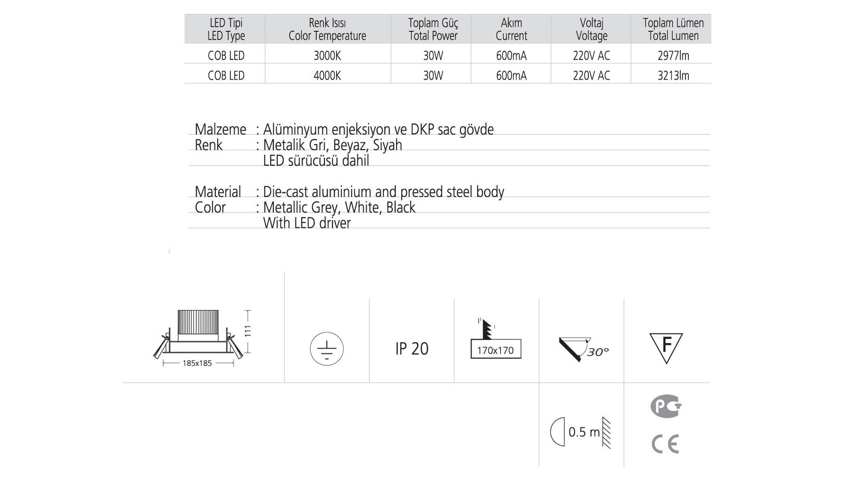
Task: Click the Voltage column header
Action: 591,29
